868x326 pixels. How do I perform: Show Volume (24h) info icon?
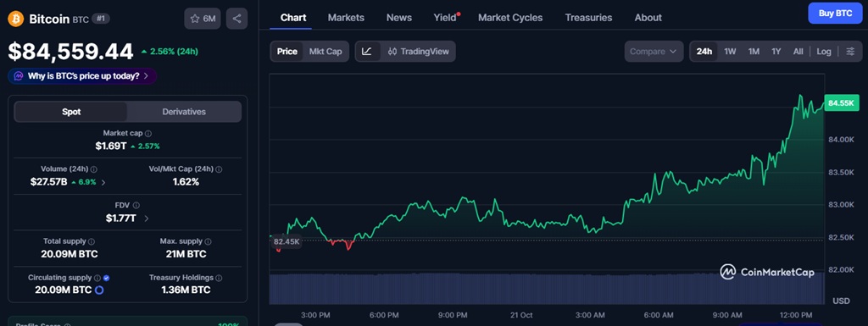(x=93, y=169)
